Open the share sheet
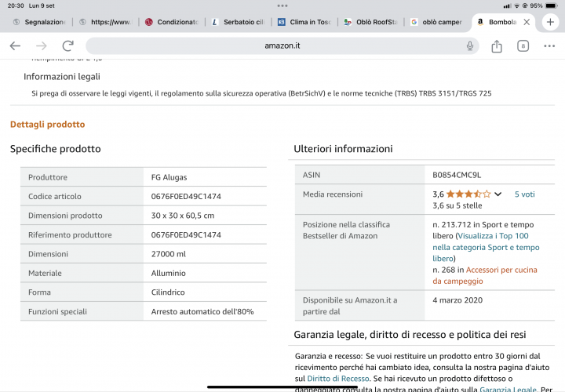Image resolution: width=565 pixels, height=392 pixels. [497, 46]
